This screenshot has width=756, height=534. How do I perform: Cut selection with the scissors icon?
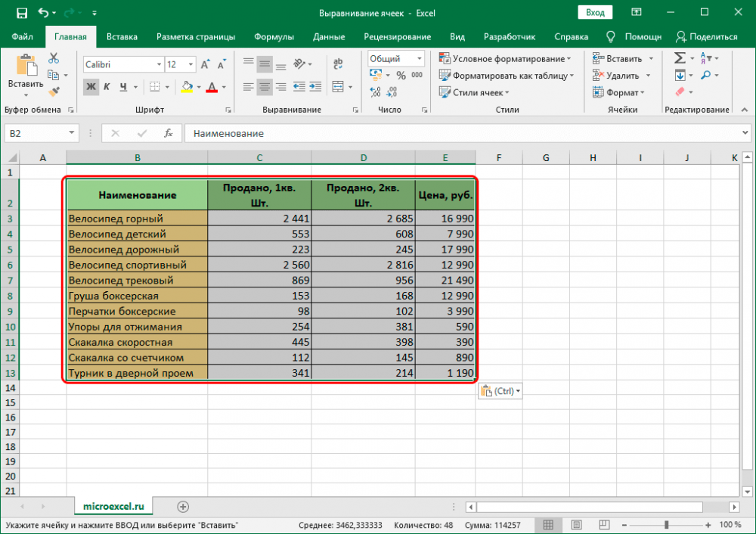coord(54,58)
